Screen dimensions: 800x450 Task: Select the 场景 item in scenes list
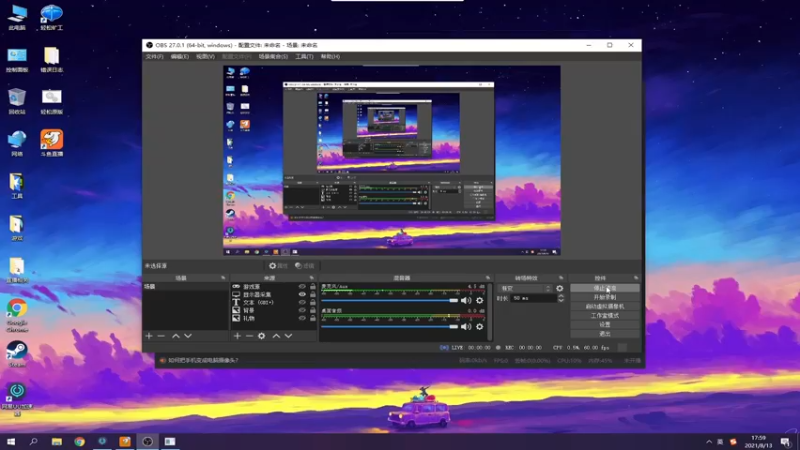tap(185, 287)
